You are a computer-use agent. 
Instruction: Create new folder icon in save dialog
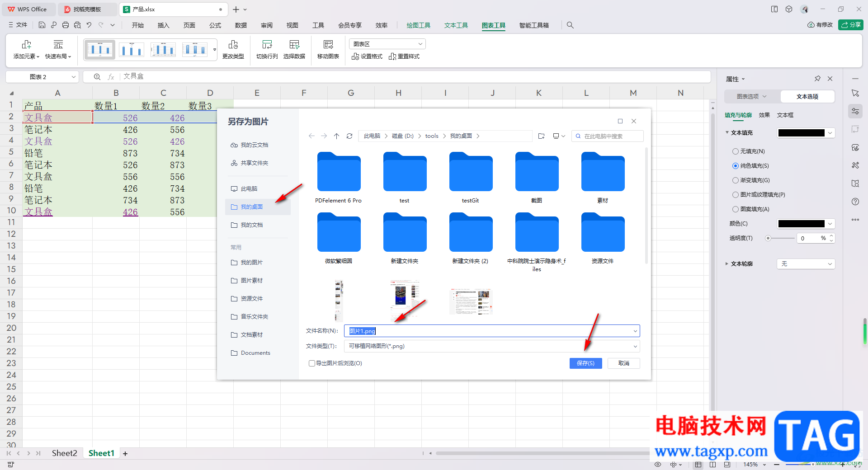(542, 136)
